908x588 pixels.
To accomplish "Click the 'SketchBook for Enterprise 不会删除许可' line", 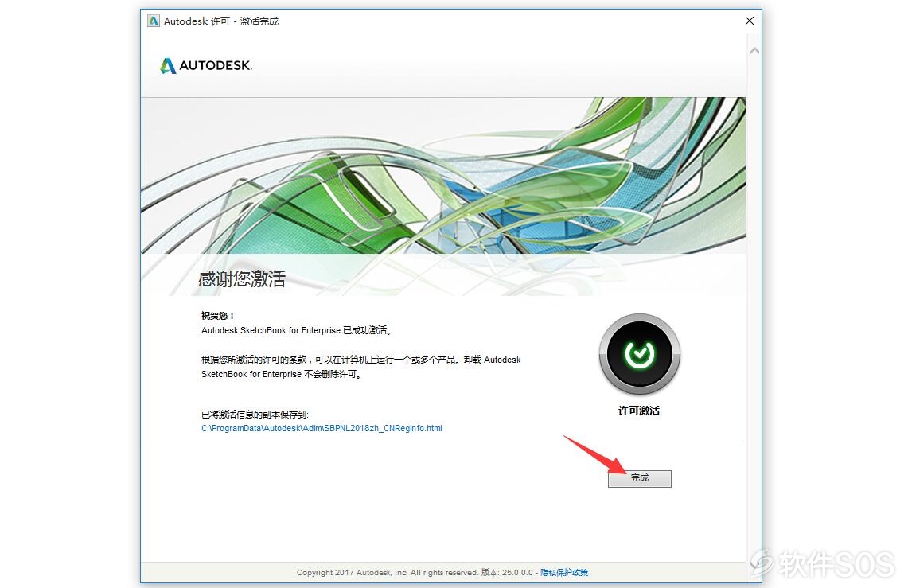I will [282, 375].
